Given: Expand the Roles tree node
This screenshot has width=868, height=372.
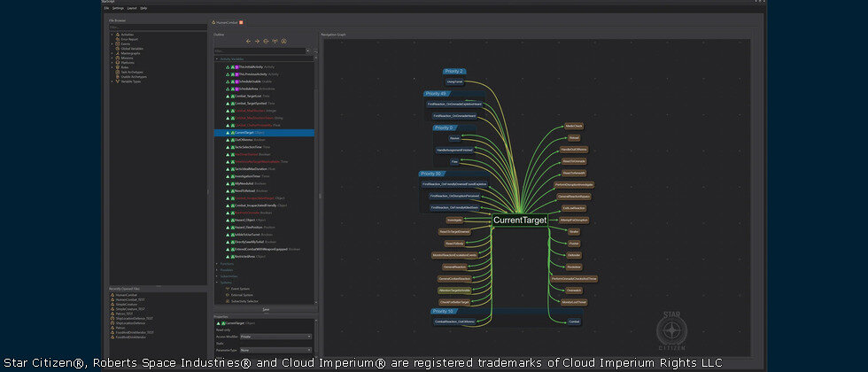Looking at the screenshot, I should (x=112, y=67).
